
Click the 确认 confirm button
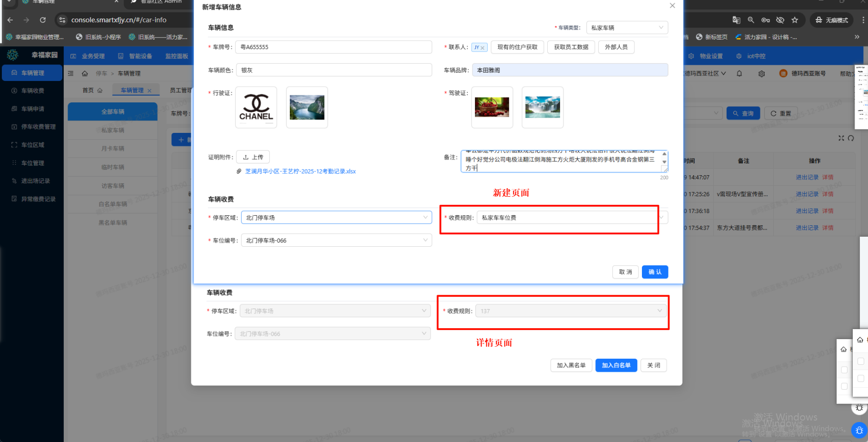click(x=655, y=272)
